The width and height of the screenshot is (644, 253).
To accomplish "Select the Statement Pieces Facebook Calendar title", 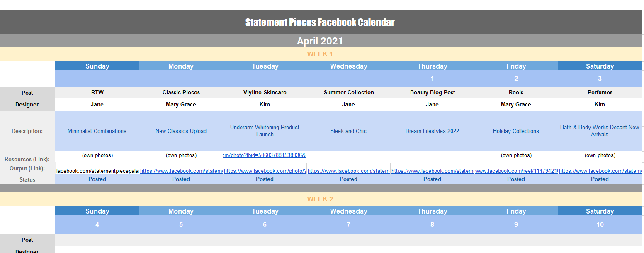I will [320, 22].
